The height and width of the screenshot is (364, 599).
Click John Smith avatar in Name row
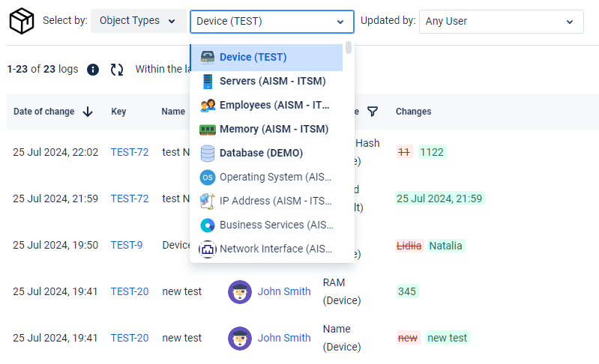click(x=239, y=338)
